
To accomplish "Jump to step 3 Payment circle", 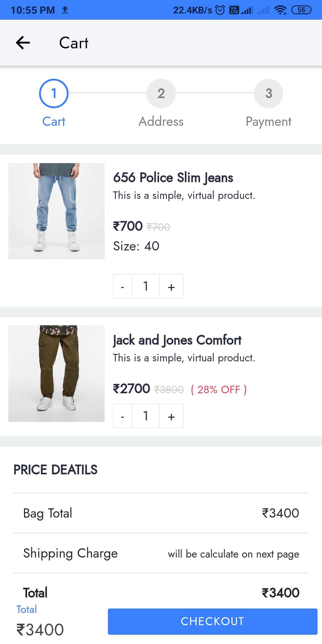I will pyautogui.click(x=268, y=93).
